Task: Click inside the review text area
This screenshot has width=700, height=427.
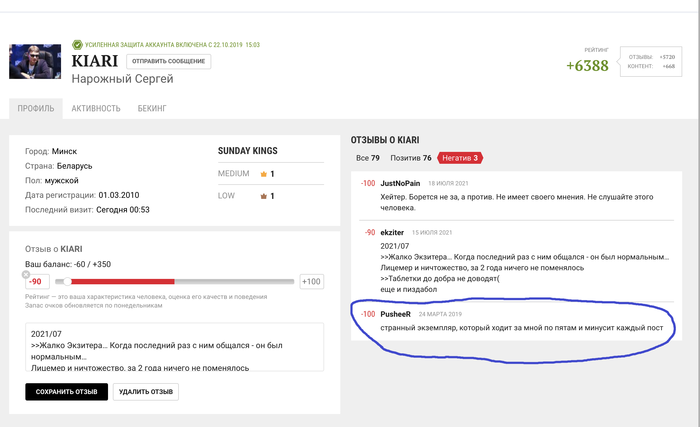Action: 175,347
